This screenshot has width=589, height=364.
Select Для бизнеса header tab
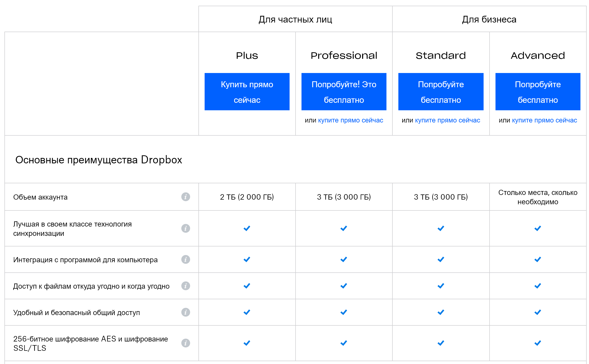coord(489,19)
